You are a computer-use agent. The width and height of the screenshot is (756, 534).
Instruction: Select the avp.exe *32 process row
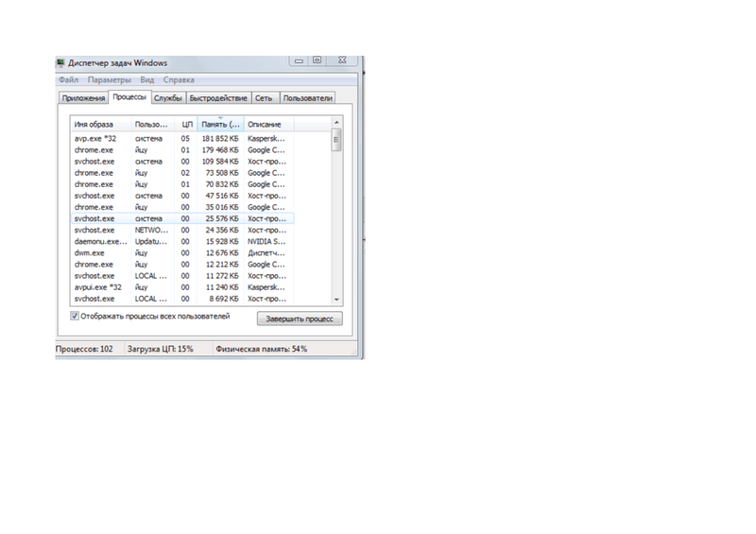(x=182, y=138)
